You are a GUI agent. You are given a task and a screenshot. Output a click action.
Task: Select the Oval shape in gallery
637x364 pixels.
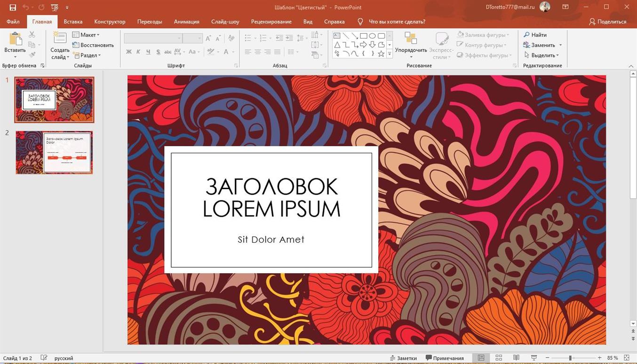[x=372, y=36]
